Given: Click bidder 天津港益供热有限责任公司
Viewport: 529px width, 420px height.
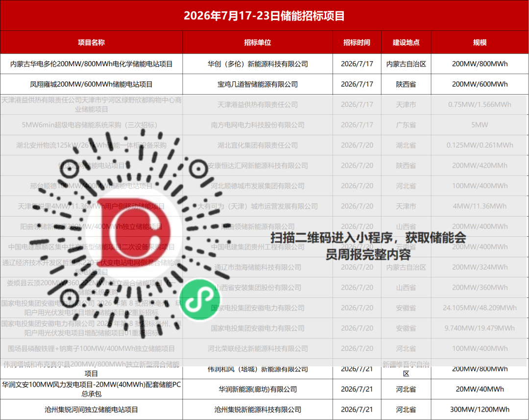Looking at the screenshot, I should pyautogui.click(x=258, y=105).
